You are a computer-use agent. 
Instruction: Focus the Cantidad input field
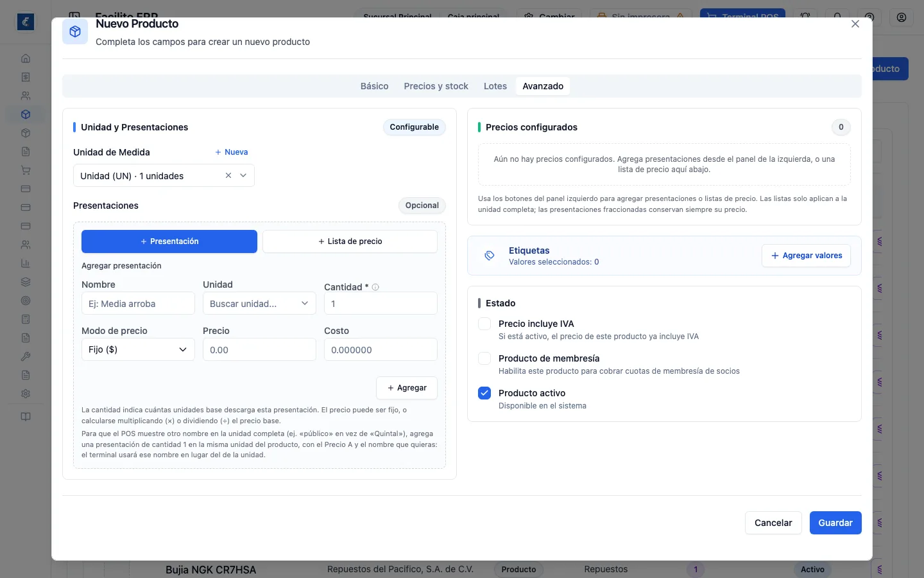point(381,303)
